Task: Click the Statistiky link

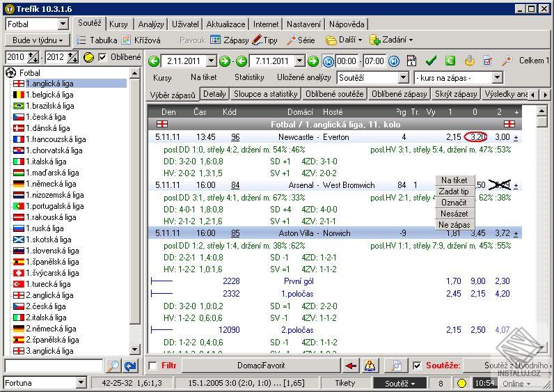Action: (x=249, y=78)
